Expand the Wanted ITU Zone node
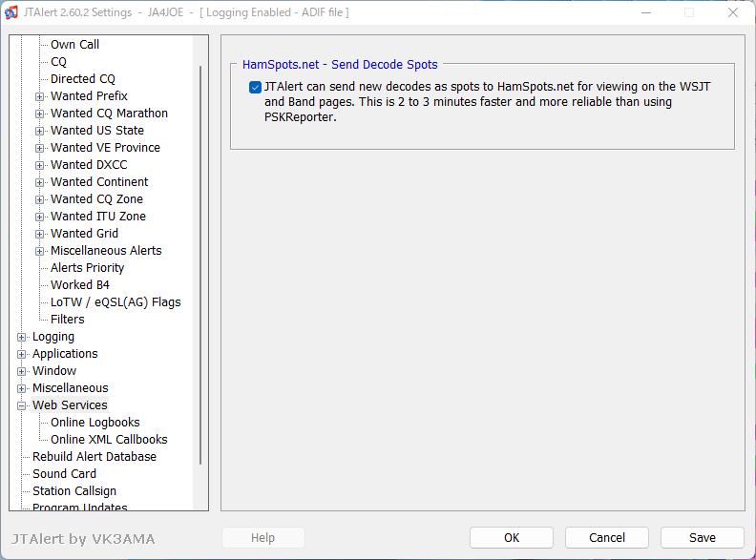This screenshot has width=756, height=560. 40,217
